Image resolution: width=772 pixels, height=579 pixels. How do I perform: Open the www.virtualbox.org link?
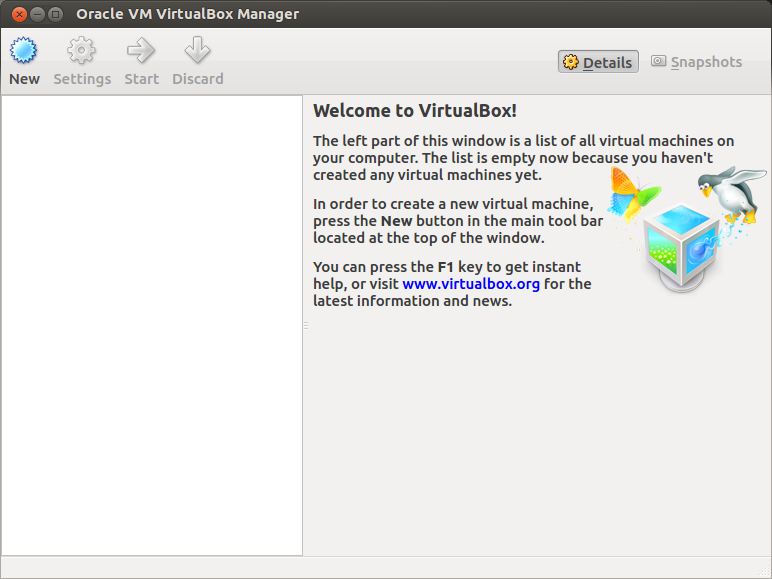coord(471,284)
